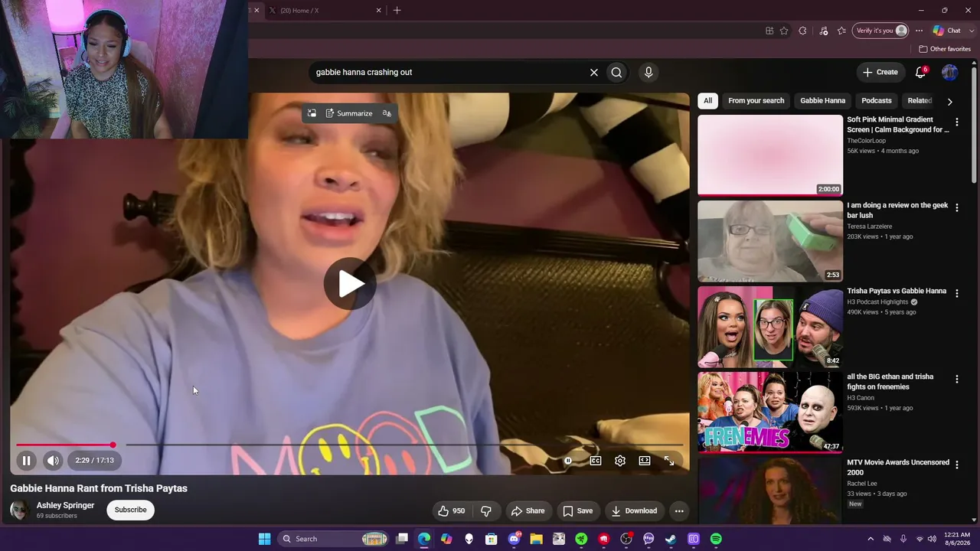Open more actions below the video
The height and width of the screenshot is (551, 980).
(679, 511)
